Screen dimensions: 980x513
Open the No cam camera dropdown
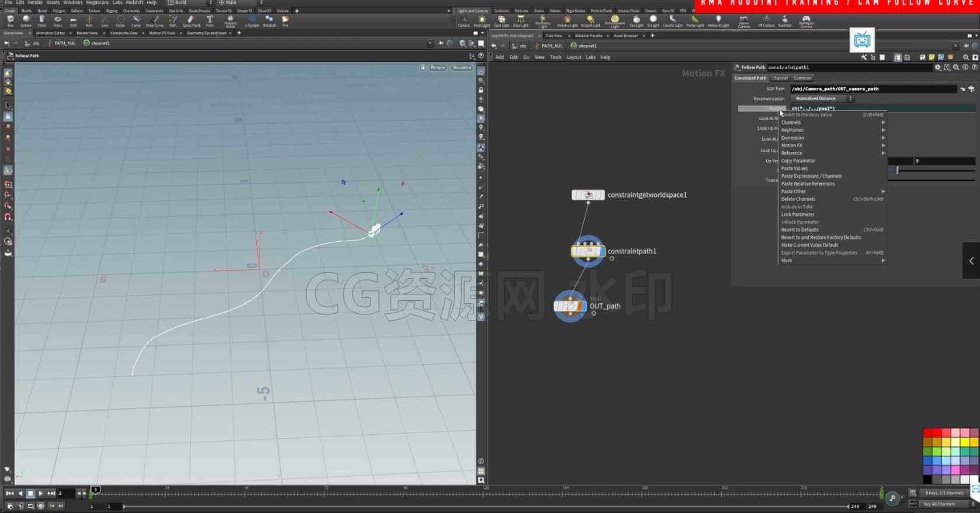tap(462, 68)
